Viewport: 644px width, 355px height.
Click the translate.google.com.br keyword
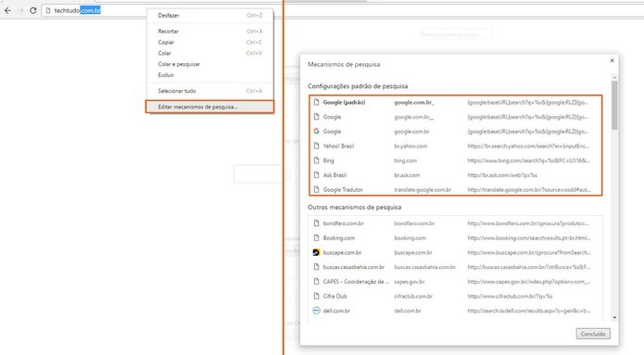[423, 190]
